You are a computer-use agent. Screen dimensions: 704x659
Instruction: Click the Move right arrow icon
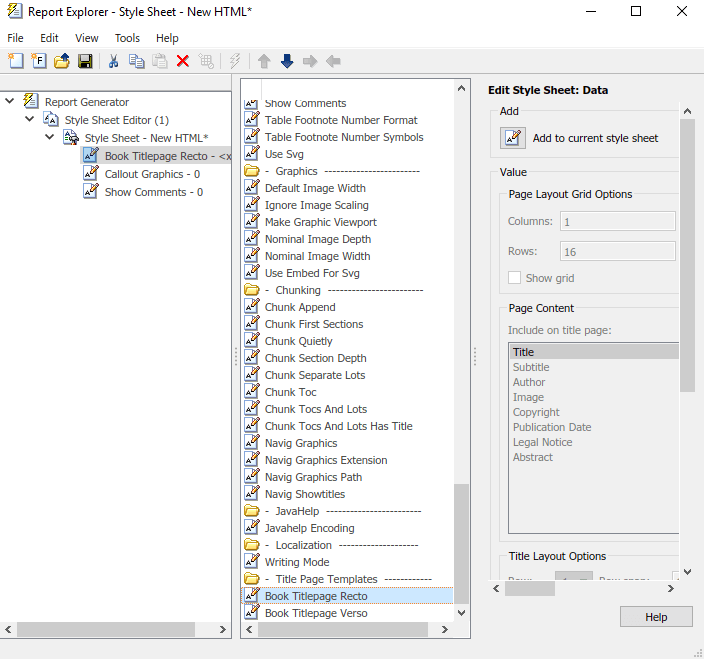coord(310,61)
